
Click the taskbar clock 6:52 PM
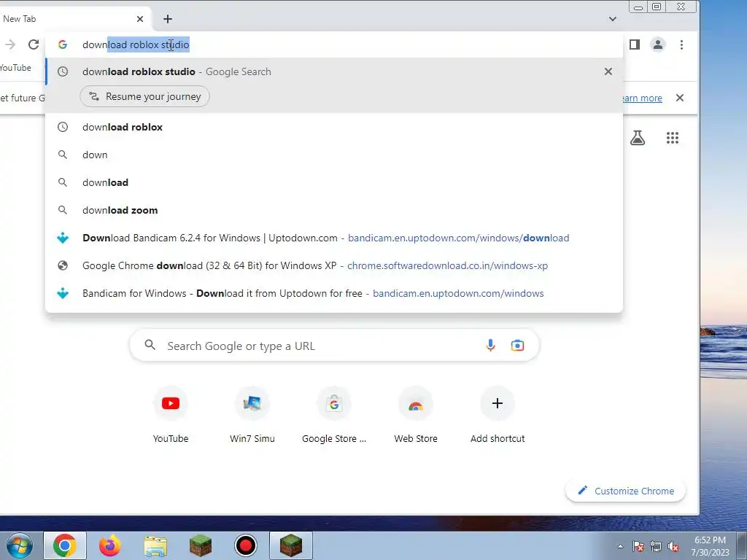pyautogui.click(x=711, y=545)
